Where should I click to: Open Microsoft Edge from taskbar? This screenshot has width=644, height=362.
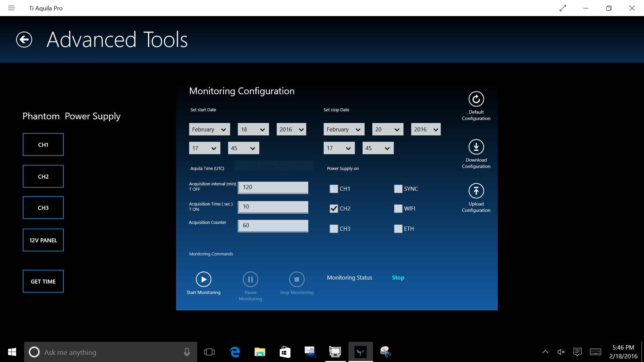tap(235, 352)
